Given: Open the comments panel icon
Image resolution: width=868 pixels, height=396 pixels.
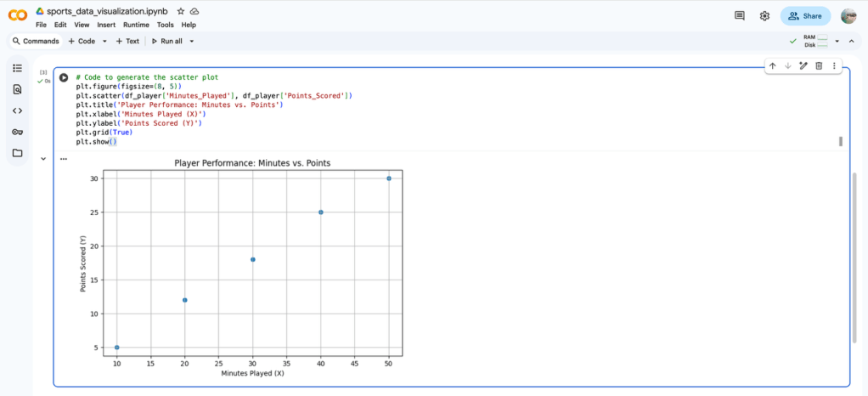Looking at the screenshot, I should (x=740, y=15).
